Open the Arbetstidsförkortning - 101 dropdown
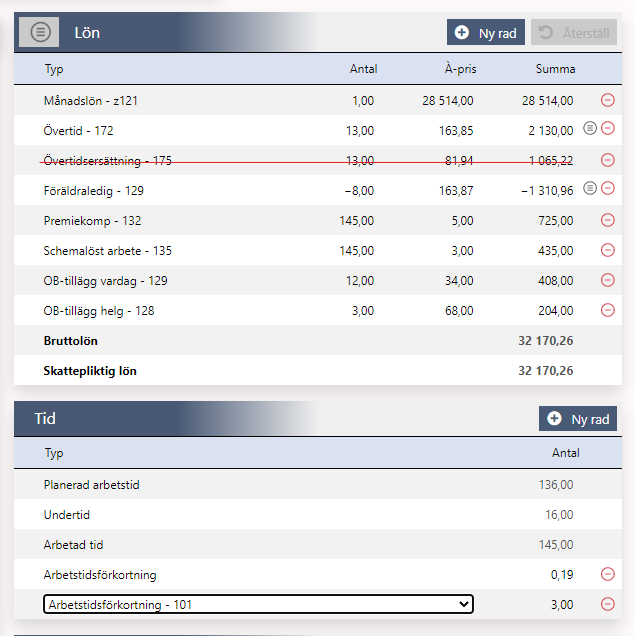The height and width of the screenshot is (636, 635). pyautogui.click(x=258, y=604)
